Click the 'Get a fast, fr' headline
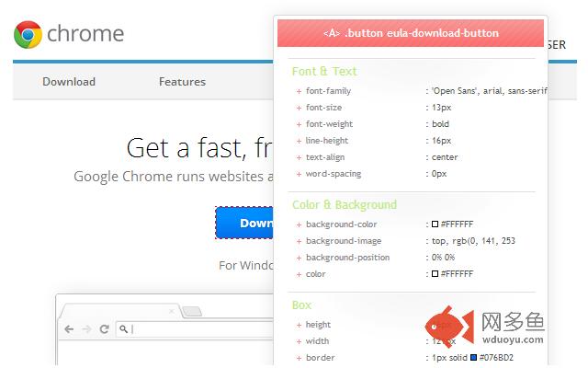 tap(199, 148)
